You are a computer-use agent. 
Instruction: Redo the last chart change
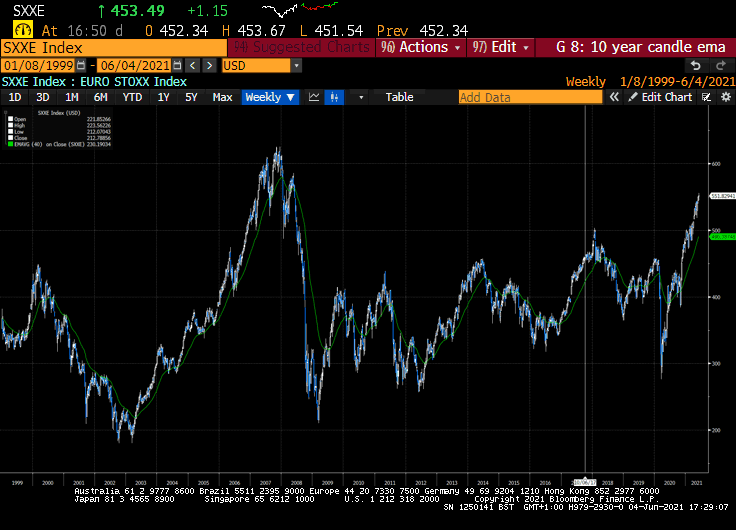[721, 65]
